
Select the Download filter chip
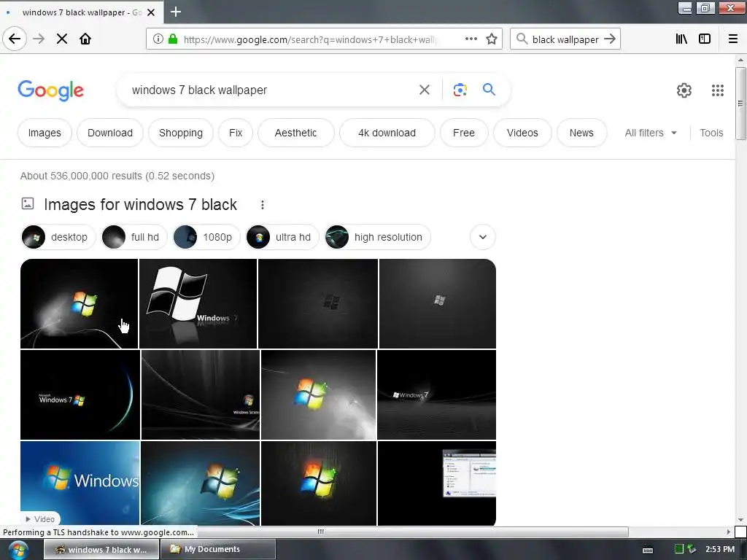[110, 133]
